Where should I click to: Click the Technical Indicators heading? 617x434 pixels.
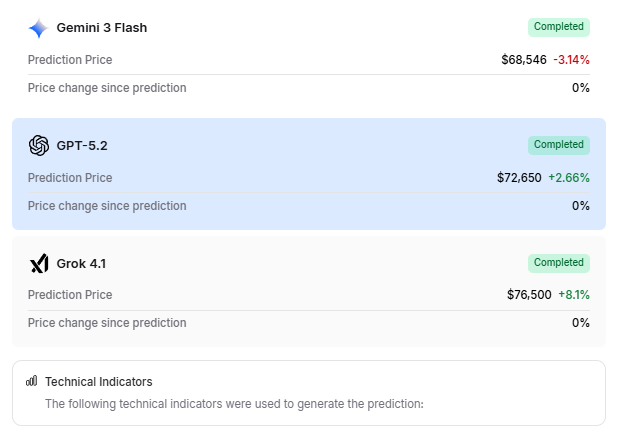[98, 382]
